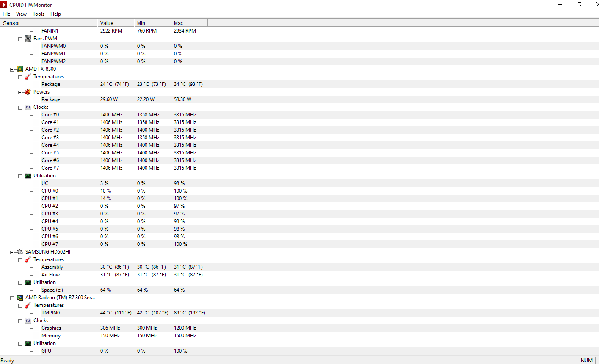This screenshot has width=599, height=364.
Task: Click the Min column header
Action: 152,23
